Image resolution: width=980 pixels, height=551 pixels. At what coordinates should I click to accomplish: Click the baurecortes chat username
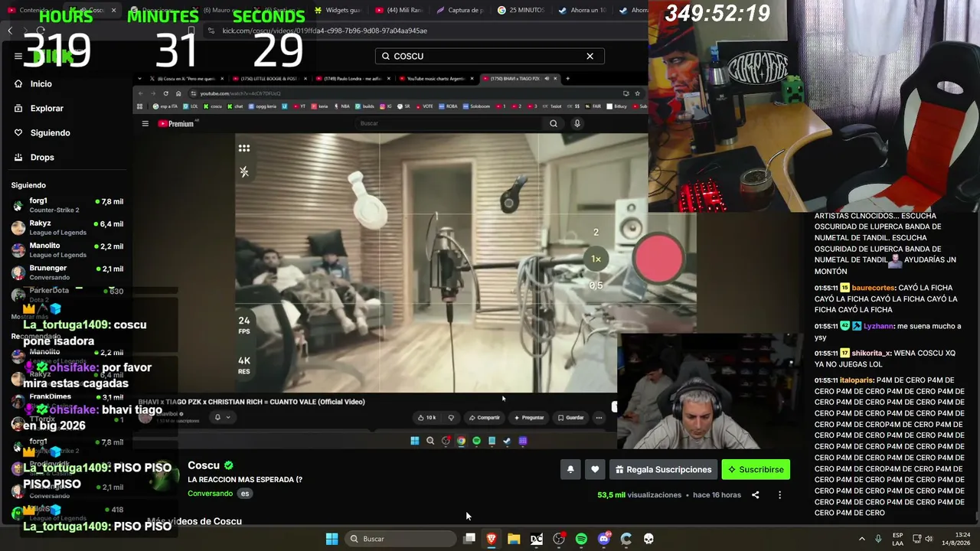tap(874, 288)
